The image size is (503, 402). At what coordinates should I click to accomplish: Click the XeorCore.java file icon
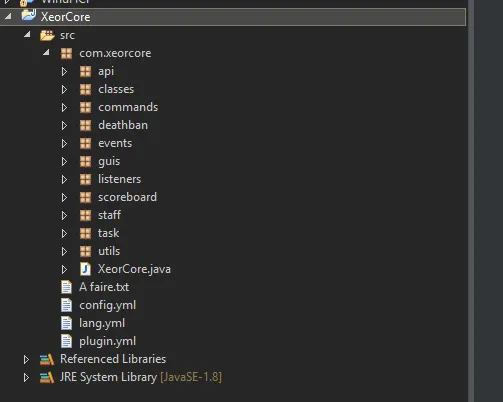tap(85, 269)
